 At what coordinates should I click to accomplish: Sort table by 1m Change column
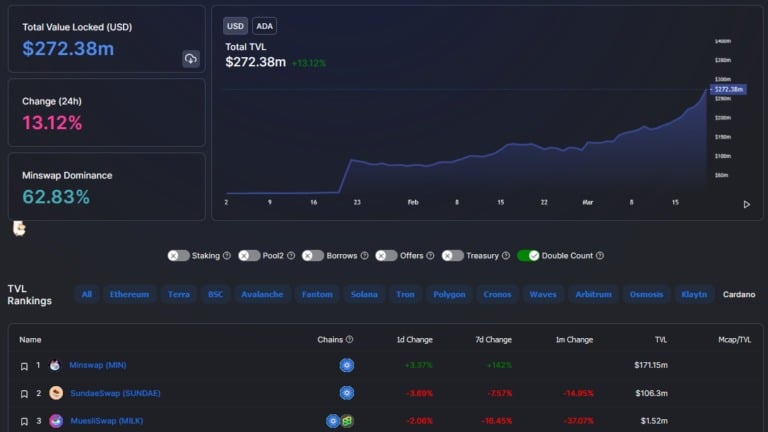tap(574, 339)
